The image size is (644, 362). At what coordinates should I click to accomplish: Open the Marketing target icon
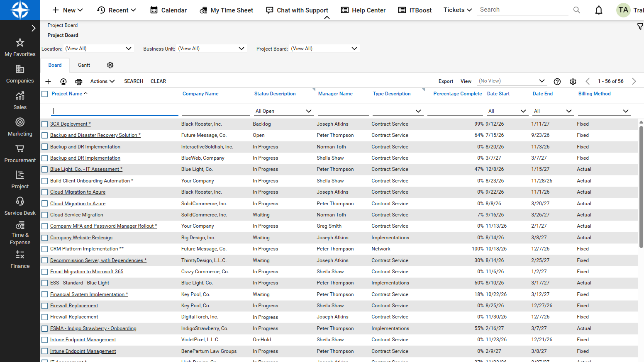pyautogui.click(x=20, y=122)
